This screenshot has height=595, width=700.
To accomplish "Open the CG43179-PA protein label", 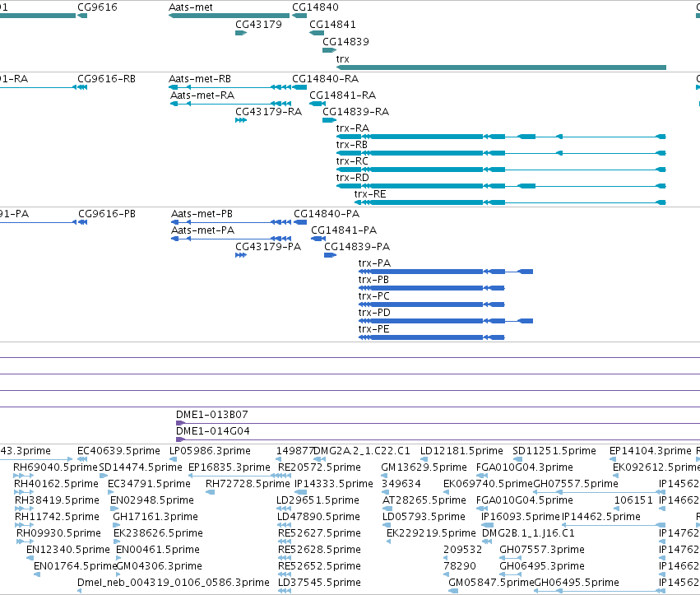I will pos(268,247).
